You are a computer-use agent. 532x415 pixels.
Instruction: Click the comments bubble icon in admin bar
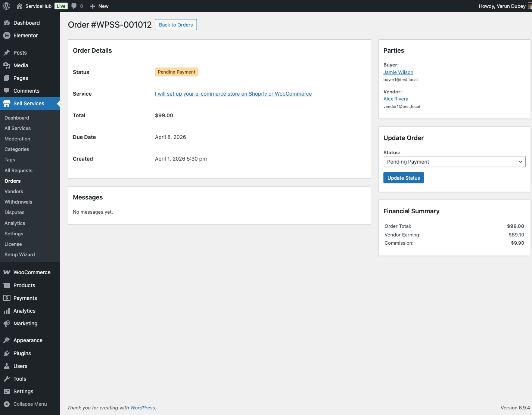[74, 6]
